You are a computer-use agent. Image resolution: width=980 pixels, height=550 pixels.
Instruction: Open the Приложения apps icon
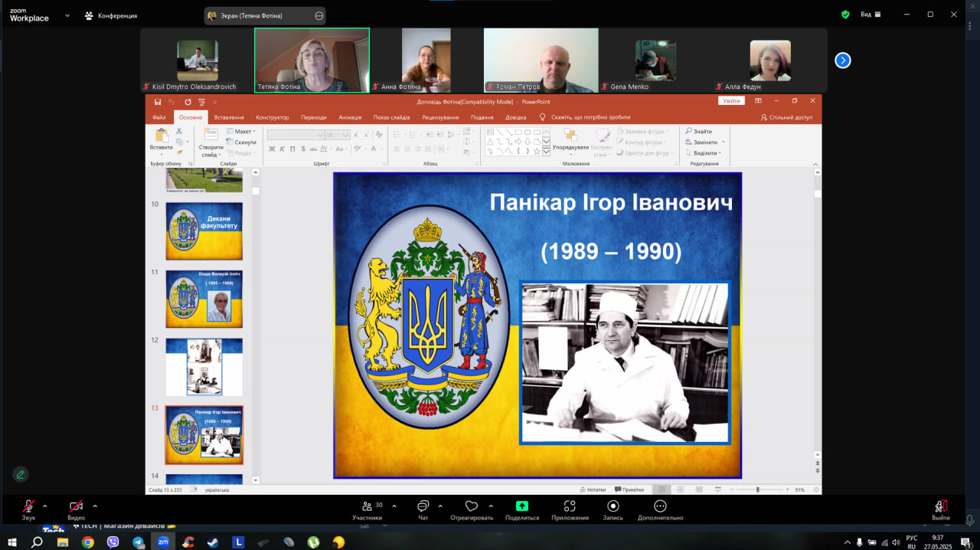pos(570,506)
